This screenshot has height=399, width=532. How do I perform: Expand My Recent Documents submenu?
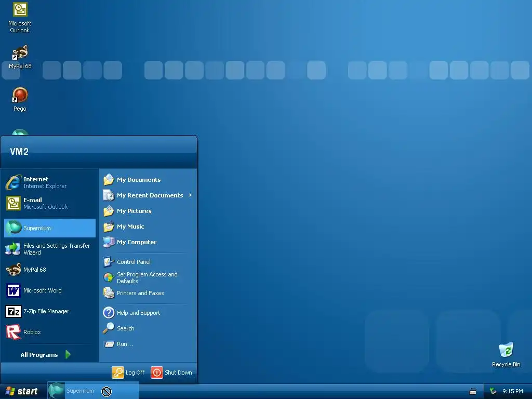click(x=148, y=195)
